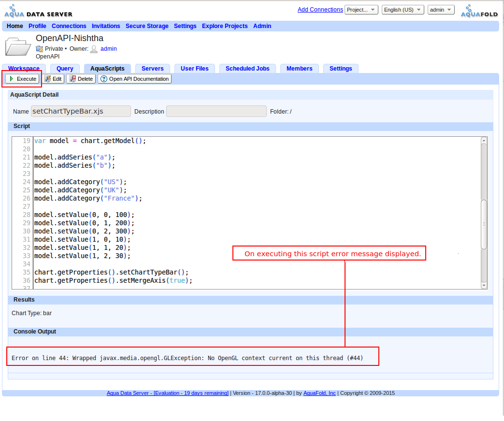This screenshot has height=421, width=504.
Task: Click line model.setValue(0, 2, 300)
Action: pos(84,231)
